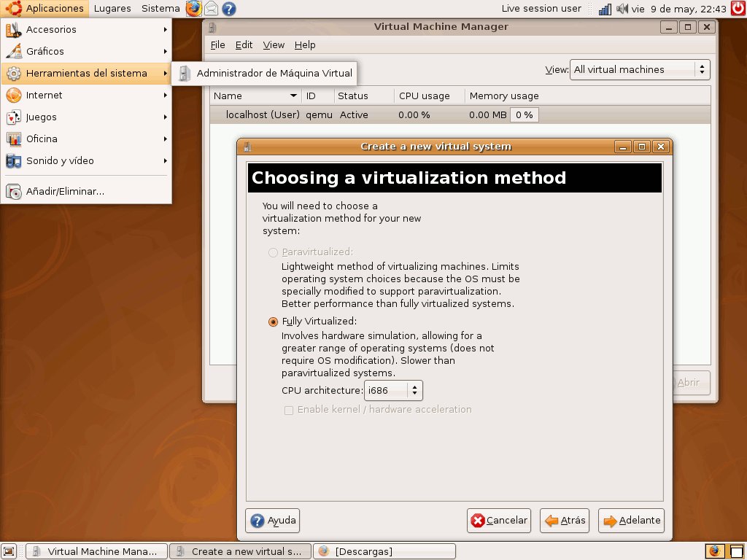Open the View menu in Virtual Machine Manager

coord(274,44)
